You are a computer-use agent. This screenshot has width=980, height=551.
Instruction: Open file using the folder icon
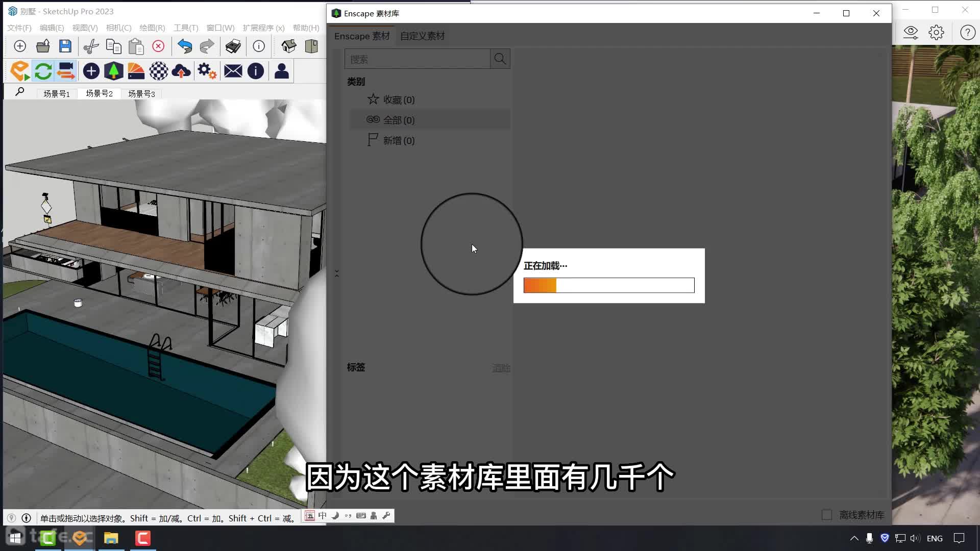tap(43, 46)
